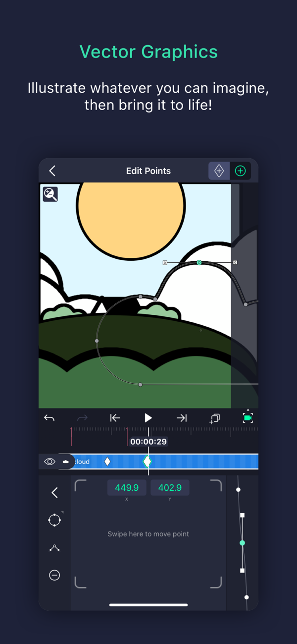Open the zoom magnifier on the canvas
Image resolution: width=297 pixels, height=644 pixels.
pyautogui.click(x=50, y=194)
